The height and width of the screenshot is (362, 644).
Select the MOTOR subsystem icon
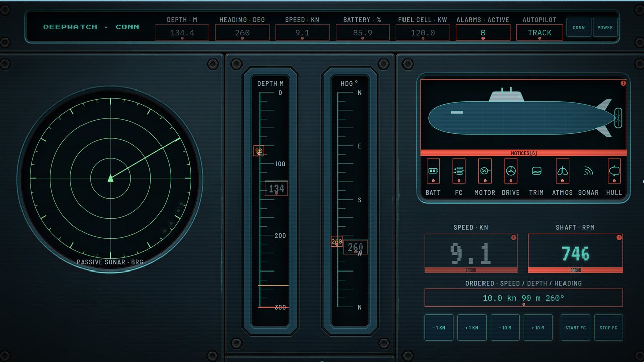485,171
